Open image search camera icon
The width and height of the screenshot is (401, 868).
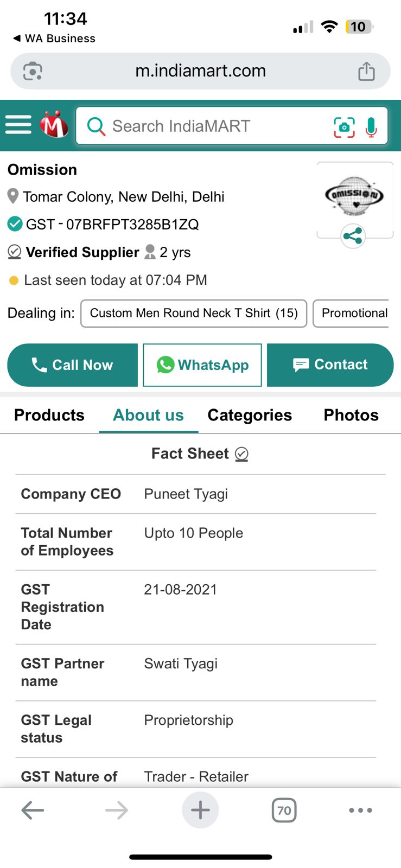pyautogui.click(x=344, y=127)
